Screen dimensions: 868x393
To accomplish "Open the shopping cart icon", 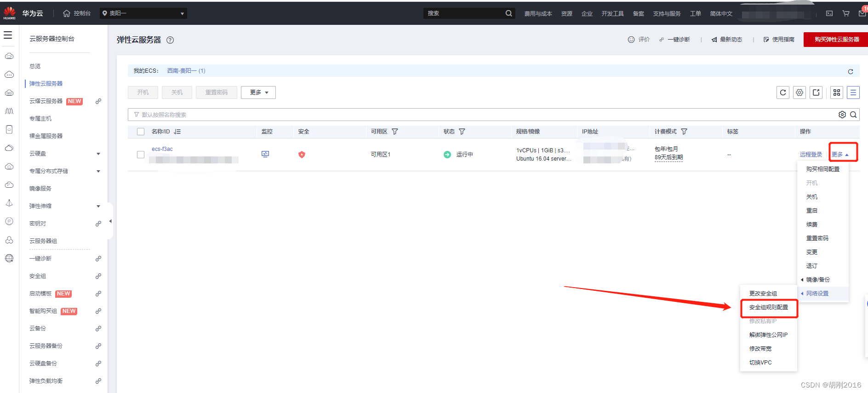I will [x=845, y=13].
